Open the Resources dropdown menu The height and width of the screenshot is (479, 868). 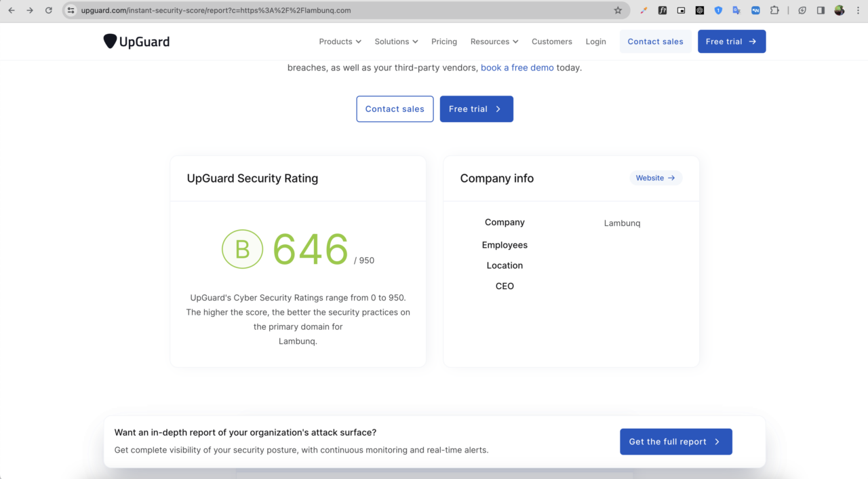point(494,41)
